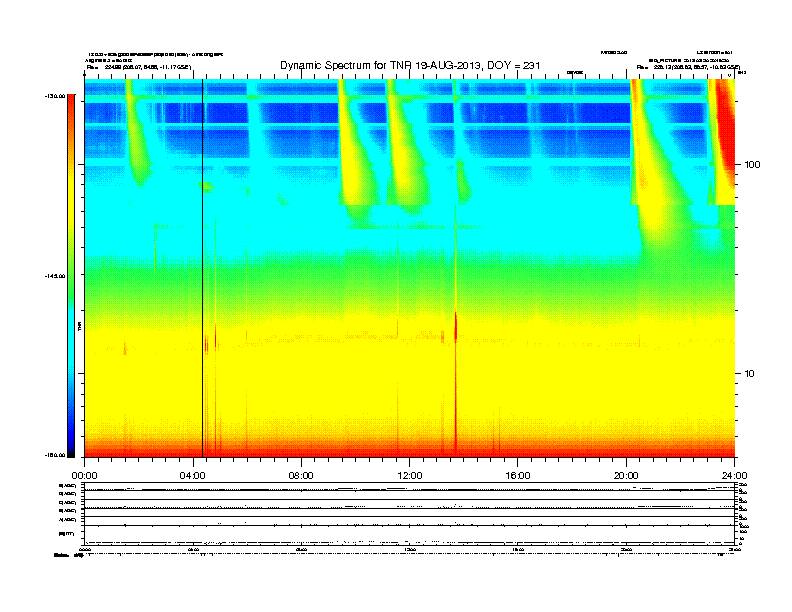The image size is (792, 612).
Task: Click the 10 frequency axis label
Action: (750, 374)
